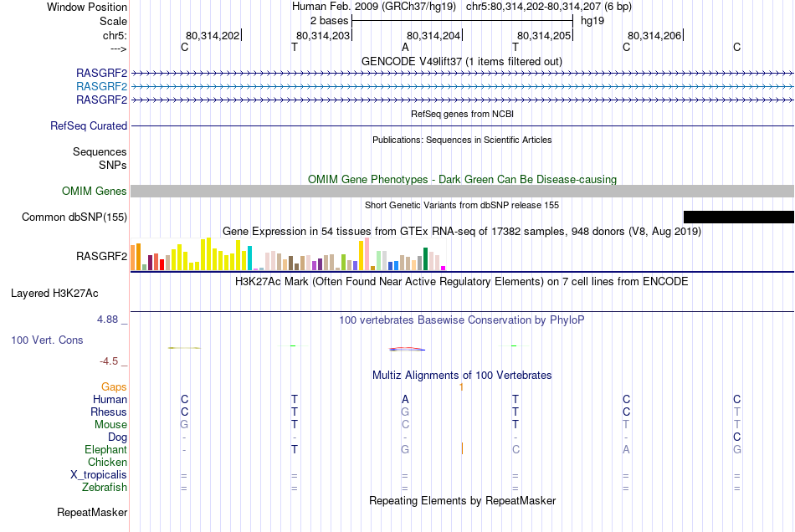
Task: Click the Mouse species label
Action: coord(110,425)
